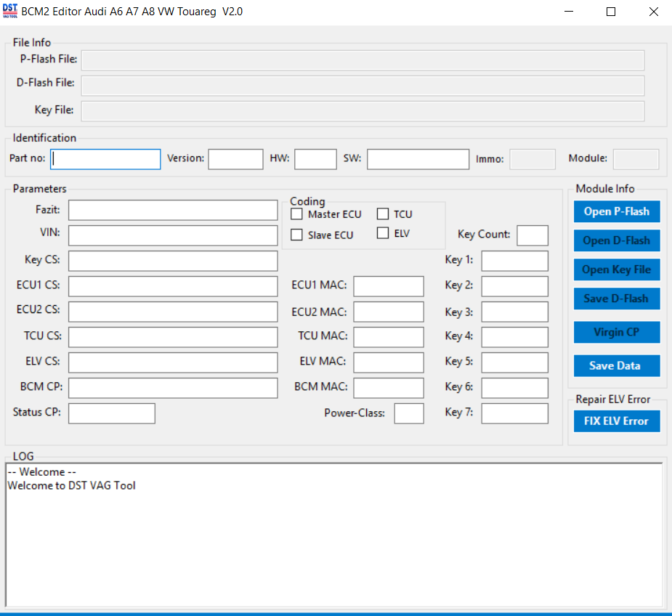Toggle the Slave ECU checkbox
This screenshot has height=616, width=672.
296,235
